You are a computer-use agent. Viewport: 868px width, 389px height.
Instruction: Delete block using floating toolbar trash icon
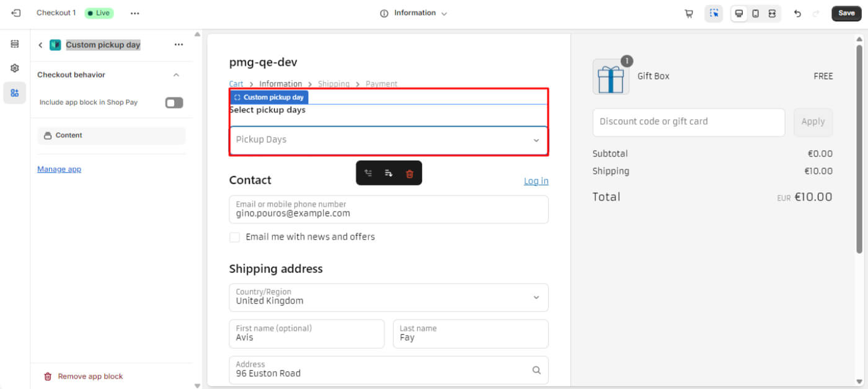click(409, 174)
